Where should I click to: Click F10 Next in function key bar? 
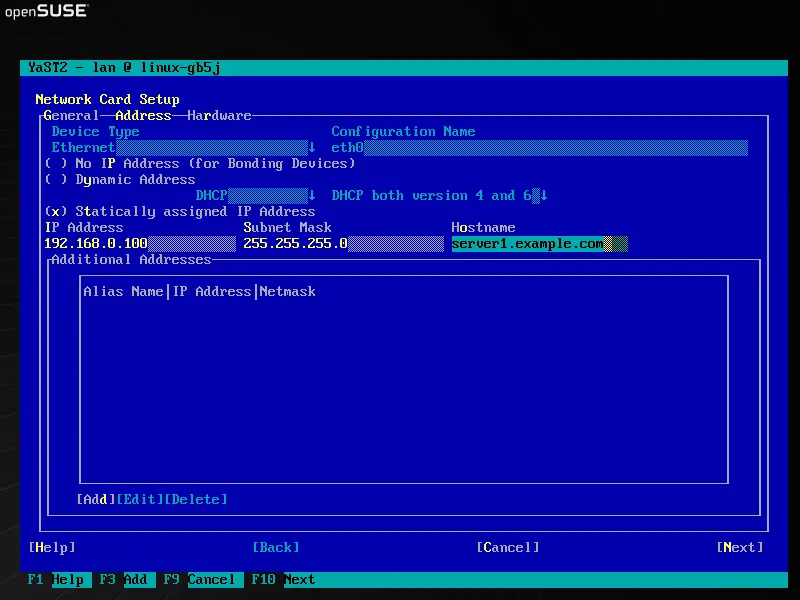click(x=283, y=580)
